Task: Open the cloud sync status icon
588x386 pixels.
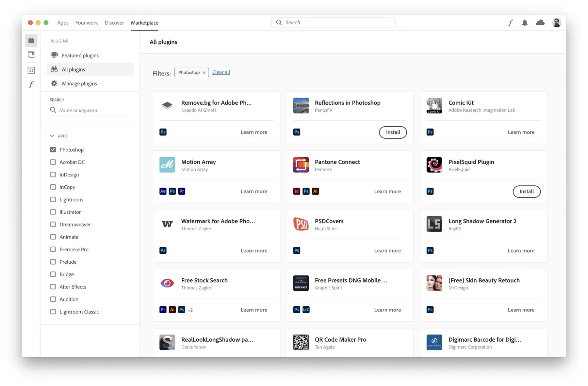Action: pos(540,23)
